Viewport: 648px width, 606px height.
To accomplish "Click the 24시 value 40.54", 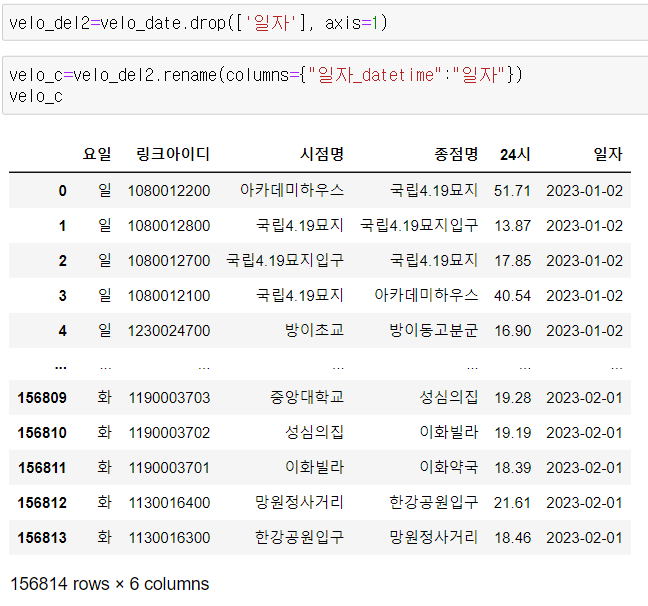I will [x=512, y=296].
